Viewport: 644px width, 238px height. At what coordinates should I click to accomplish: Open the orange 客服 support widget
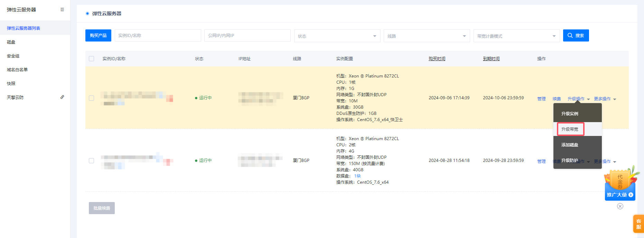pos(638,224)
